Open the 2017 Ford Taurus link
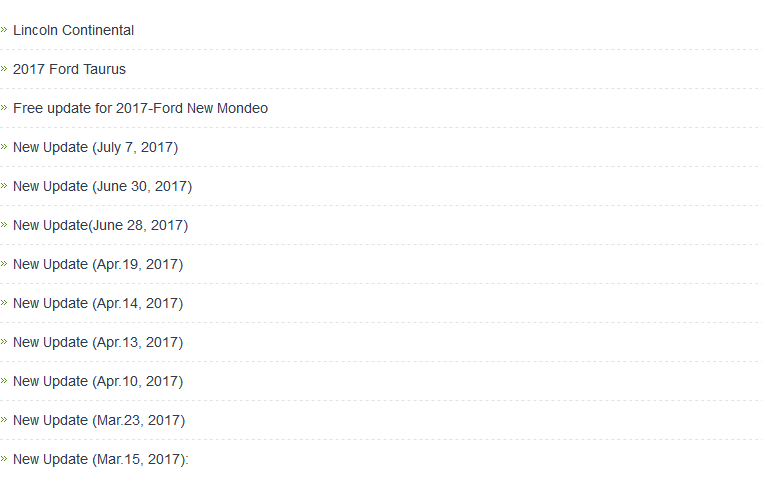 click(69, 69)
